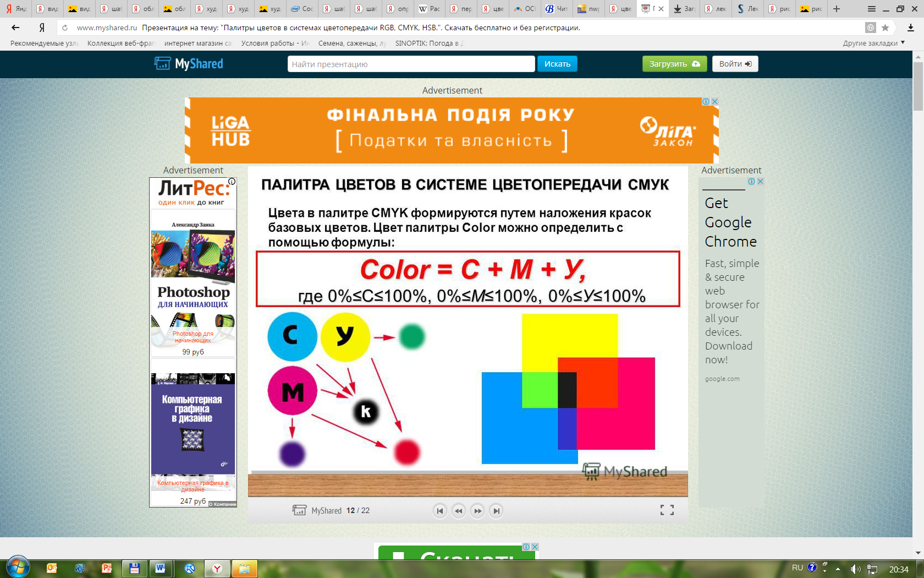Click ad info icon on Chrome advertisement
Viewport: 924px width, 578px height.
click(752, 181)
